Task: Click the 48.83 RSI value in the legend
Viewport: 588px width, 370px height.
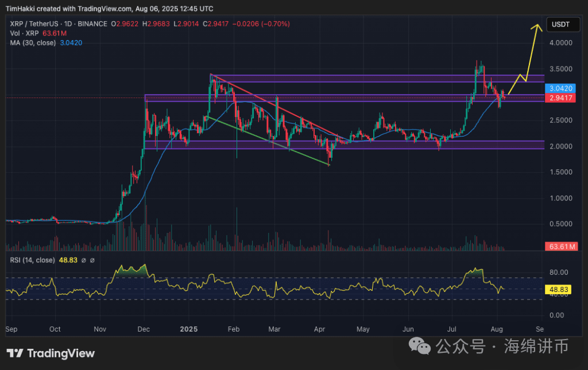Action: click(68, 260)
